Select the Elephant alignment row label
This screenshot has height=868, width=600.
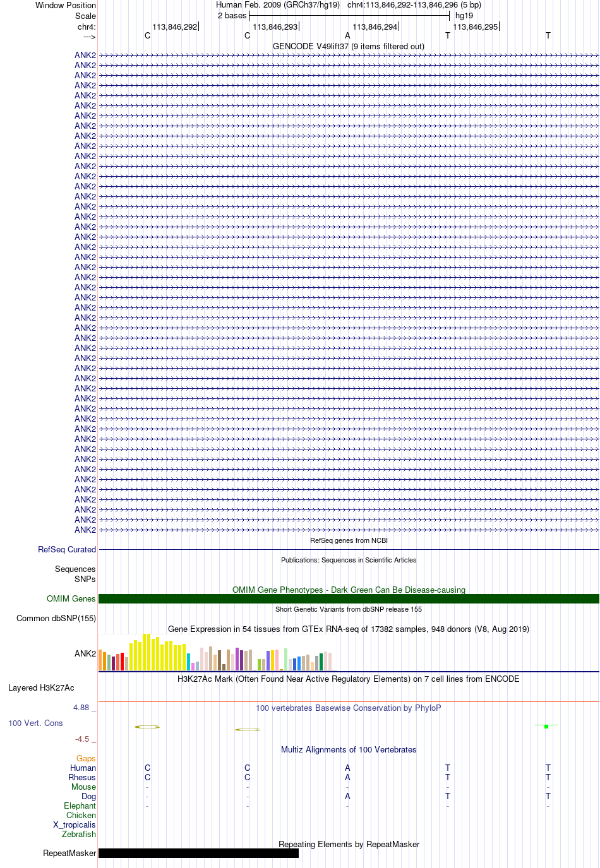point(80,806)
